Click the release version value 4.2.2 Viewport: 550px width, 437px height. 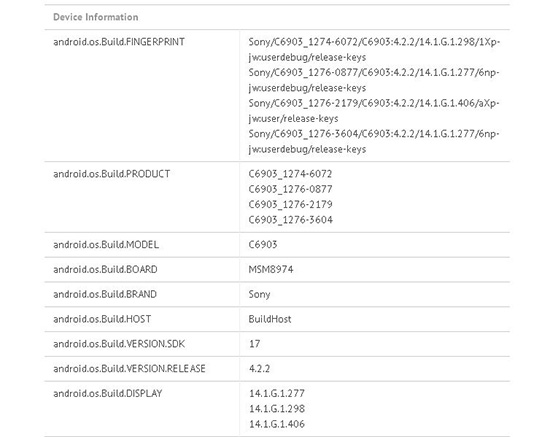(x=259, y=369)
